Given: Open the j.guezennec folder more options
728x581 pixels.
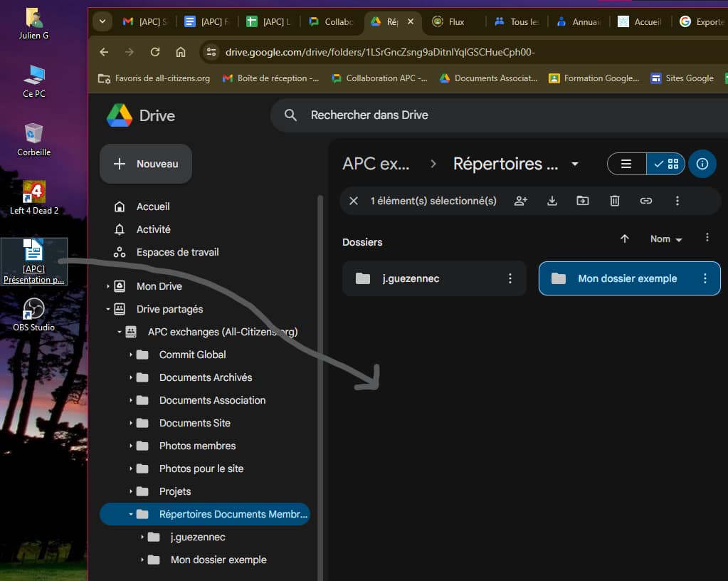Looking at the screenshot, I should pyautogui.click(x=510, y=278).
